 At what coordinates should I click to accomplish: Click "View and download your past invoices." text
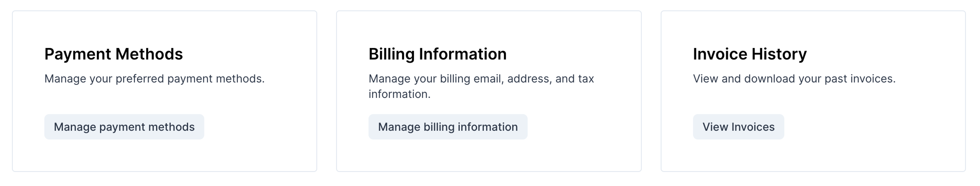[794, 79]
